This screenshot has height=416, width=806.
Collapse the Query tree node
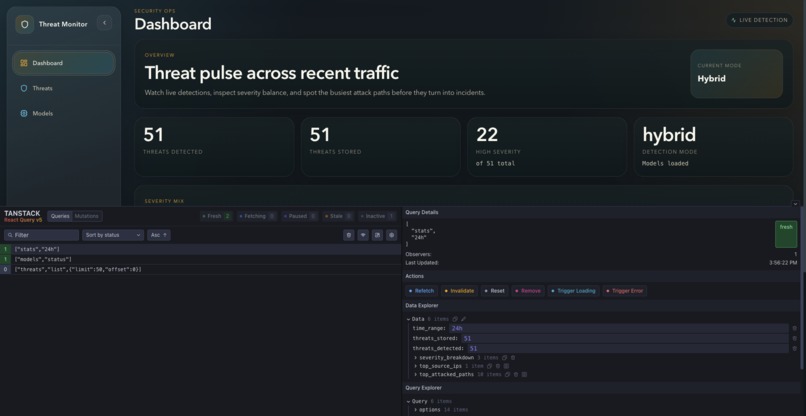pos(409,402)
